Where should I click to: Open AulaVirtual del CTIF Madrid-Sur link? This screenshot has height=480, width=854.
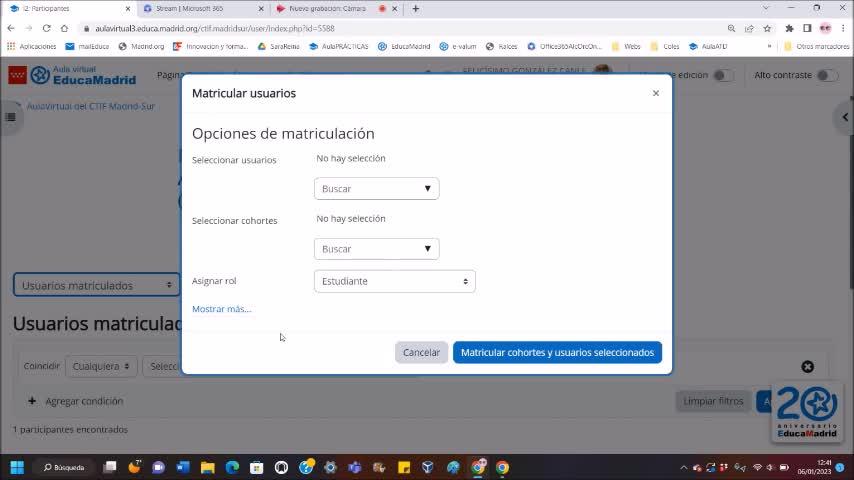coord(90,106)
